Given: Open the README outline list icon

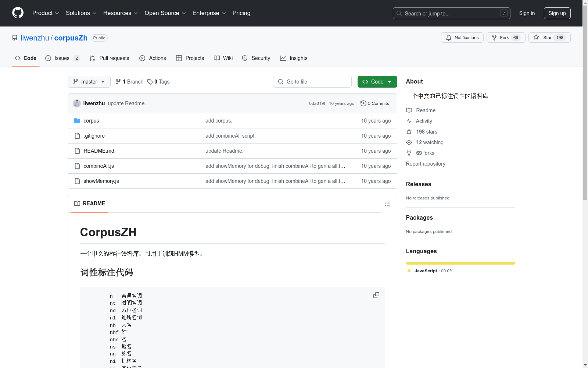Looking at the screenshot, I should [x=388, y=204].
